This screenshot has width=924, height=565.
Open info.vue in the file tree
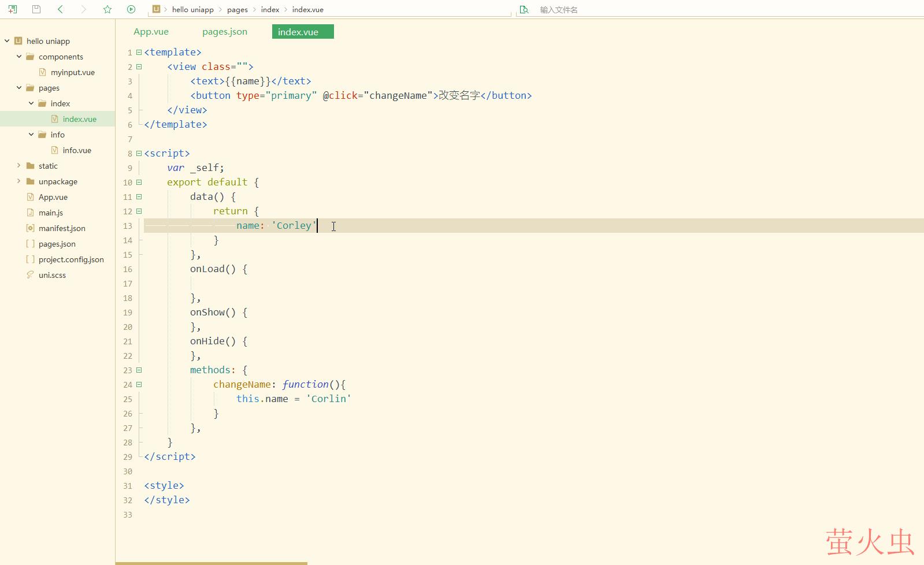77,150
